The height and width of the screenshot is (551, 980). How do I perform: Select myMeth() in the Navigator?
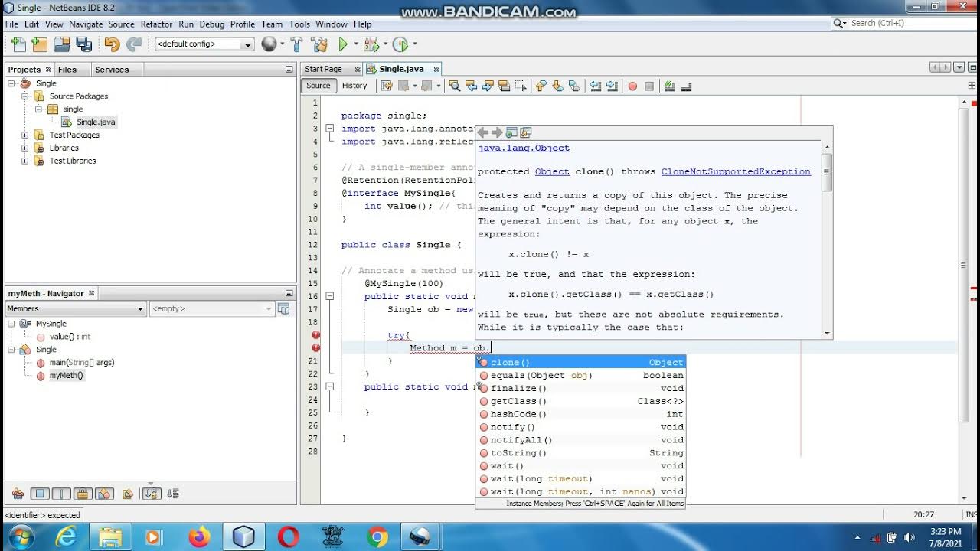coord(66,376)
